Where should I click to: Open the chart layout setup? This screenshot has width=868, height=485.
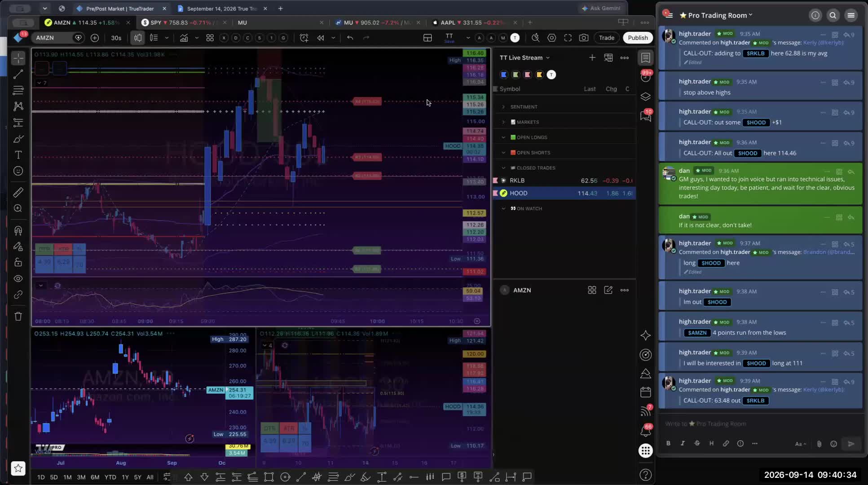click(x=427, y=38)
